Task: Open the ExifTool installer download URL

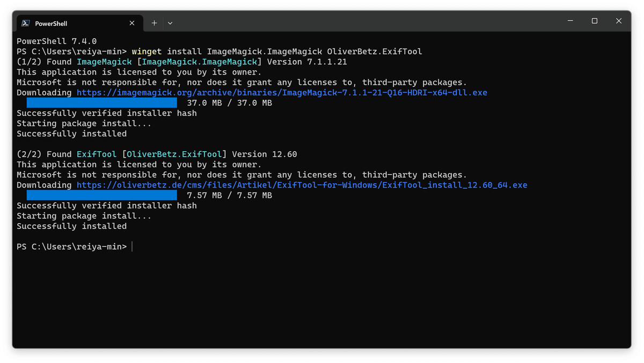Action: pos(302,185)
